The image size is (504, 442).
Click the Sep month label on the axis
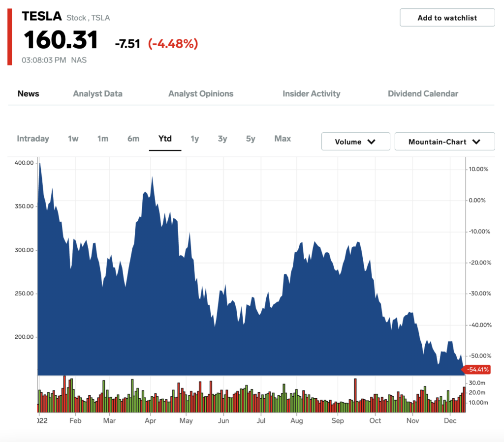pyautogui.click(x=338, y=420)
